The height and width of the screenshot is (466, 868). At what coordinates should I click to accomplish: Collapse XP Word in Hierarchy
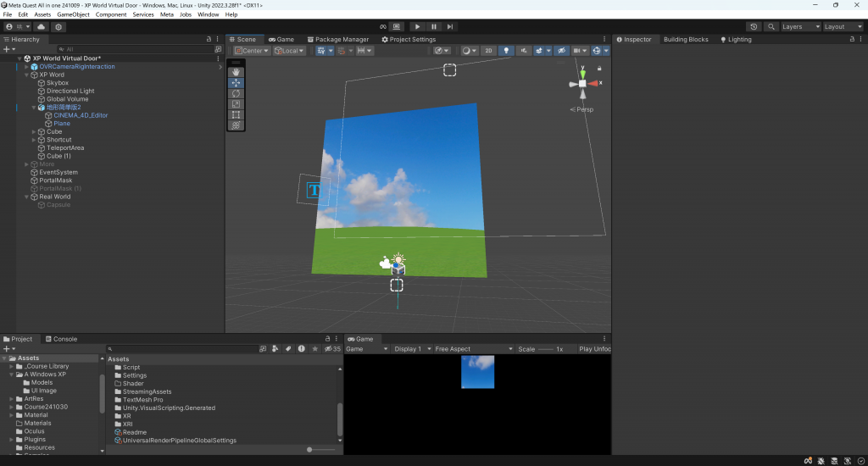26,75
